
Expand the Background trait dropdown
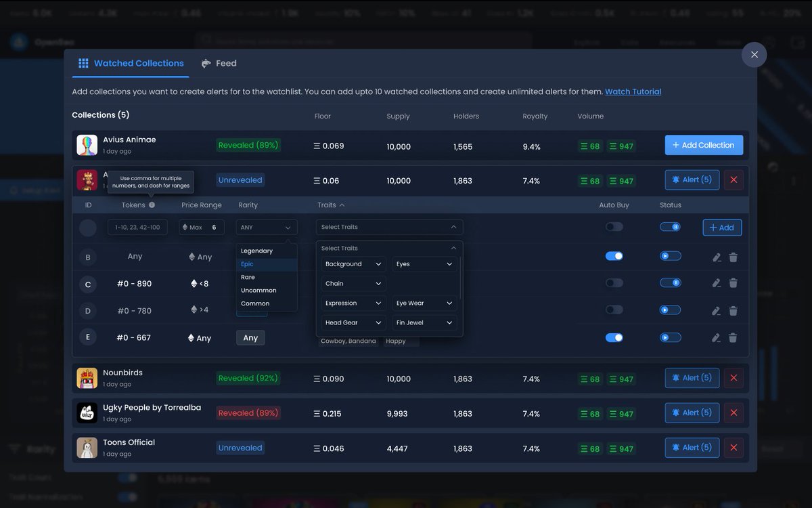pos(354,264)
